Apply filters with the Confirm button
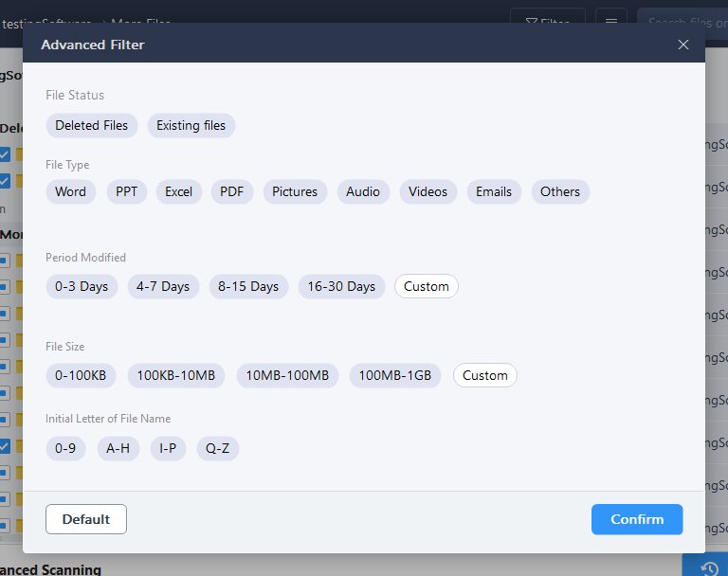Screen dimensions: 728x576 point(637,519)
